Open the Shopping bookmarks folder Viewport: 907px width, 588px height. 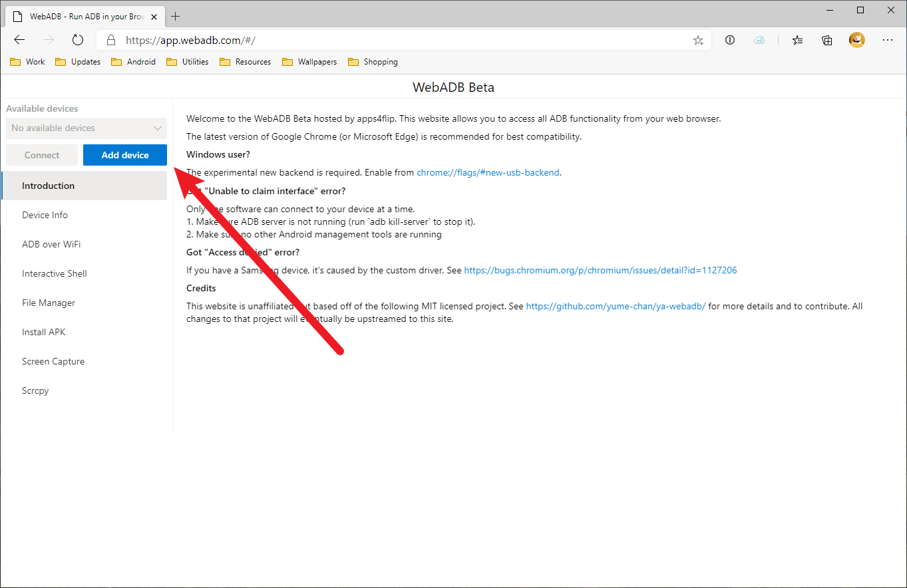pos(373,62)
